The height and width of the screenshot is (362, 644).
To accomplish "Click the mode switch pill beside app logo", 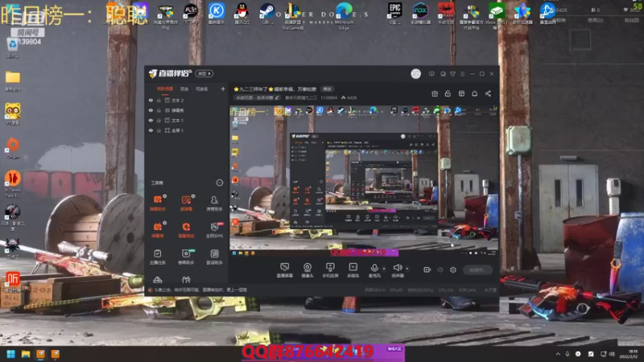I will point(204,73).
